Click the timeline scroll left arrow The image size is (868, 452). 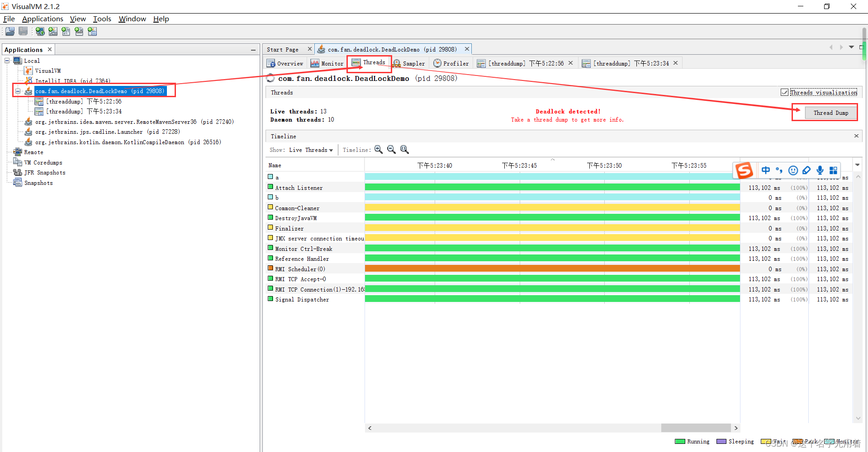click(x=370, y=428)
